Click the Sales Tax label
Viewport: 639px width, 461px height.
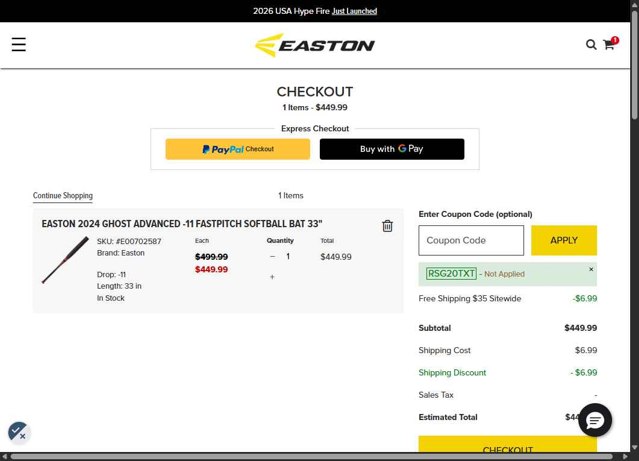436,395
